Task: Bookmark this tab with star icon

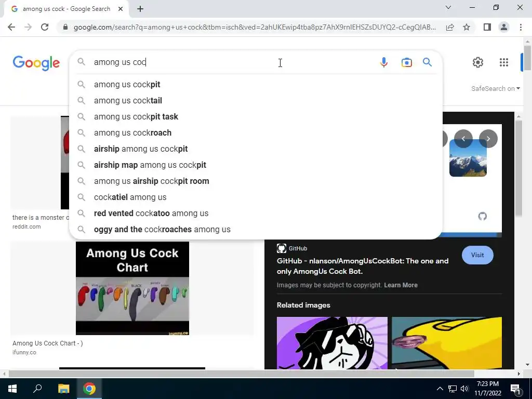Action: point(467,27)
